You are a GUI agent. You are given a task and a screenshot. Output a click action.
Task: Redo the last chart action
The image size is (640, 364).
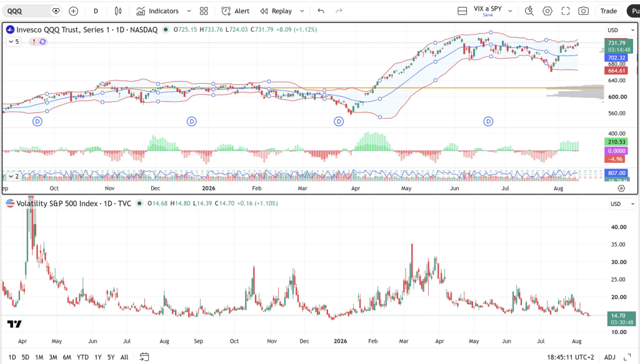click(339, 11)
